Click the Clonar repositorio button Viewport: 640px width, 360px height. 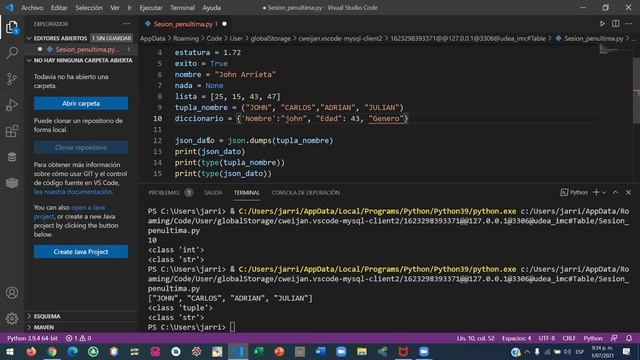point(81,147)
